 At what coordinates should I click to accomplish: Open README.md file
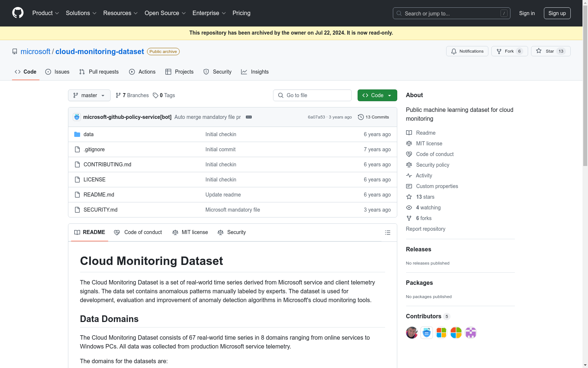tap(99, 195)
